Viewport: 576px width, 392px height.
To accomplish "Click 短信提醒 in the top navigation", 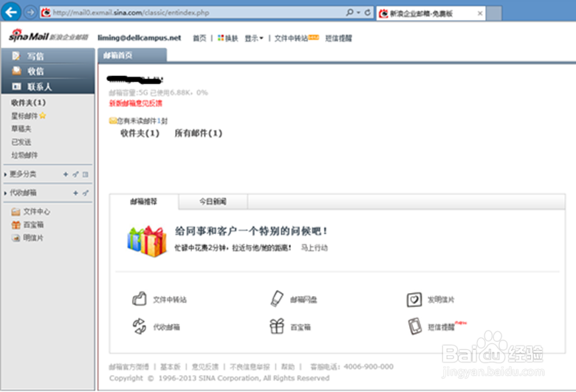I will (x=338, y=38).
